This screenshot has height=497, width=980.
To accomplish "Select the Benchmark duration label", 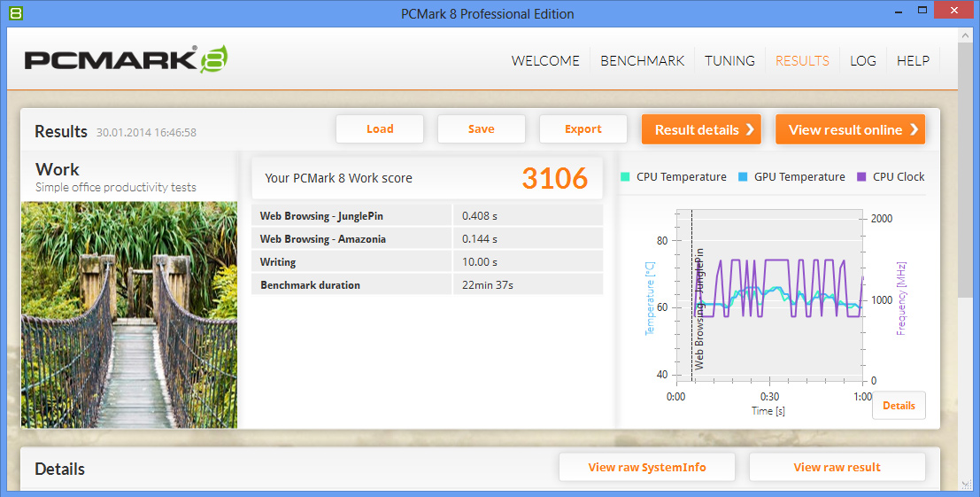I will (x=310, y=285).
